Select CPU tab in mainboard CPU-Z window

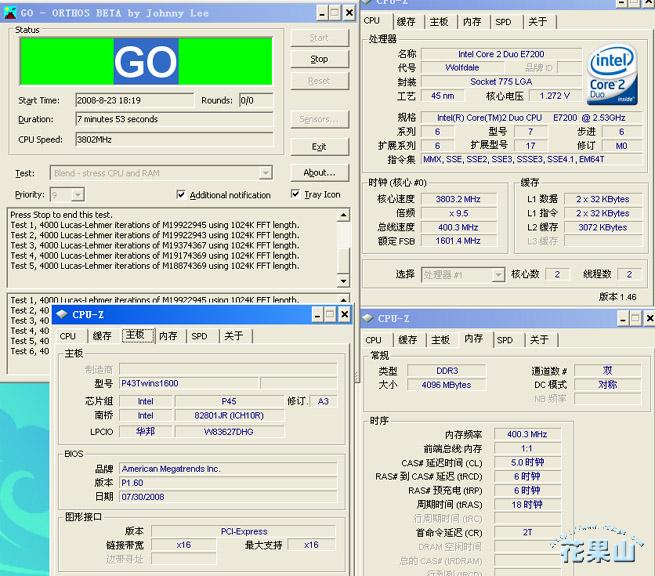pyautogui.click(x=68, y=336)
